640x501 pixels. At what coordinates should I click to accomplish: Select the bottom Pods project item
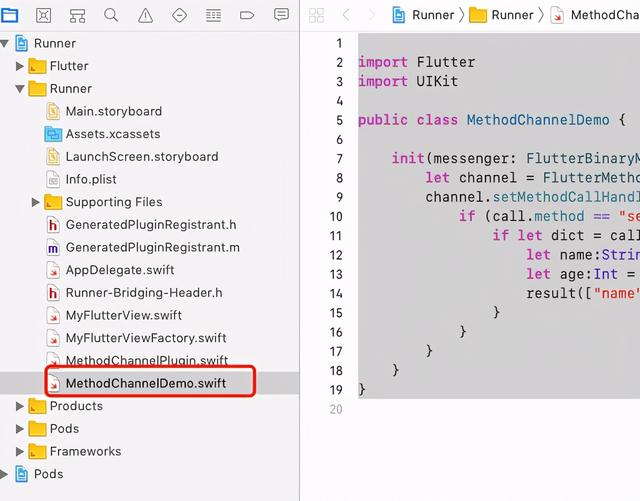[48, 474]
